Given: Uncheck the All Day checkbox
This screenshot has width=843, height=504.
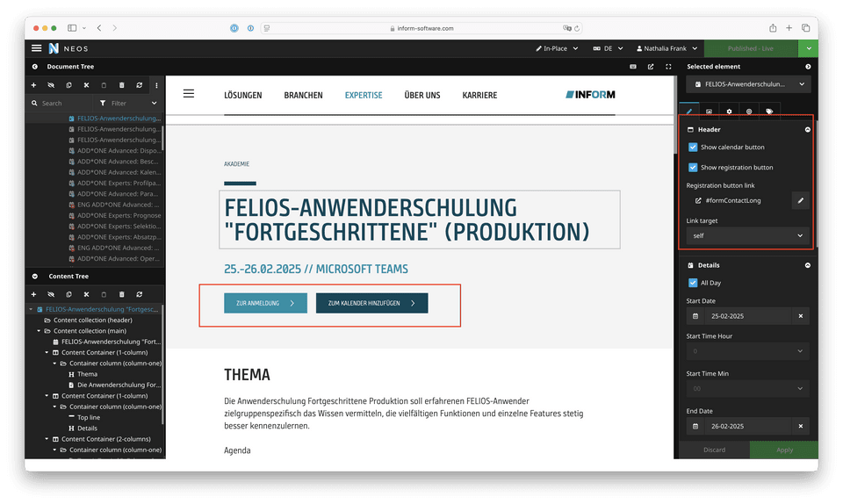Looking at the screenshot, I should [693, 283].
